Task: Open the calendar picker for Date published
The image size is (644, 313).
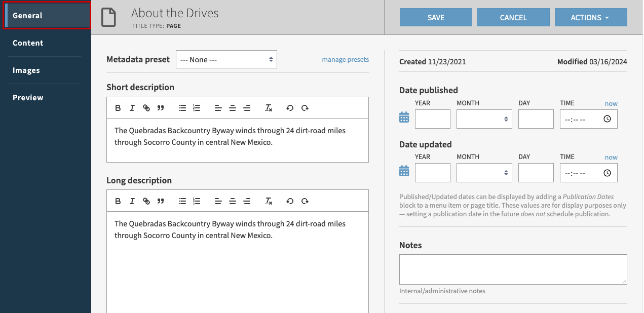Action: tap(404, 117)
